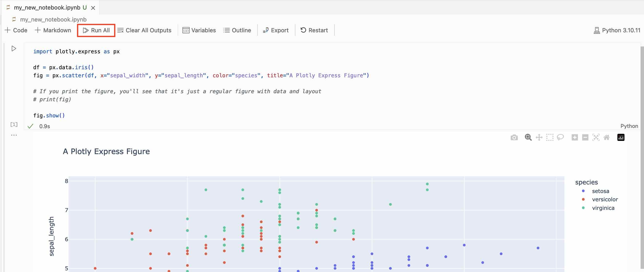The width and height of the screenshot is (644, 272).
Task: Toggle virginica trace in the legend
Action: point(603,208)
